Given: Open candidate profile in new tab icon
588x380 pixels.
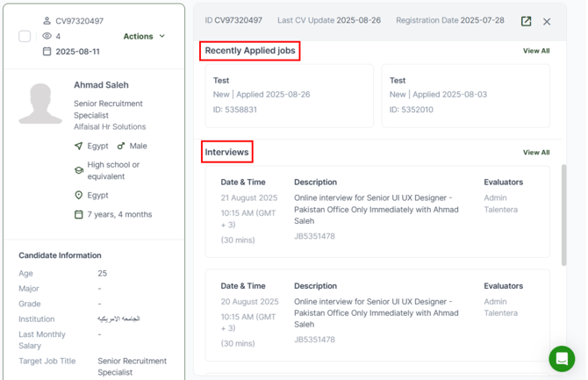Looking at the screenshot, I should point(526,21).
